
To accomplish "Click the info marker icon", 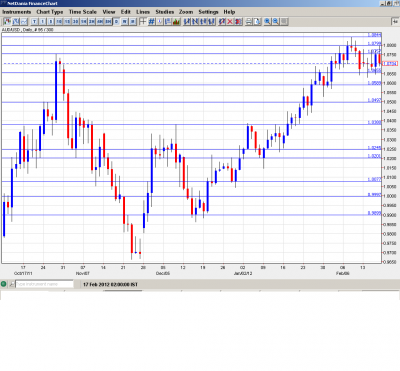I will coord(160,22).
